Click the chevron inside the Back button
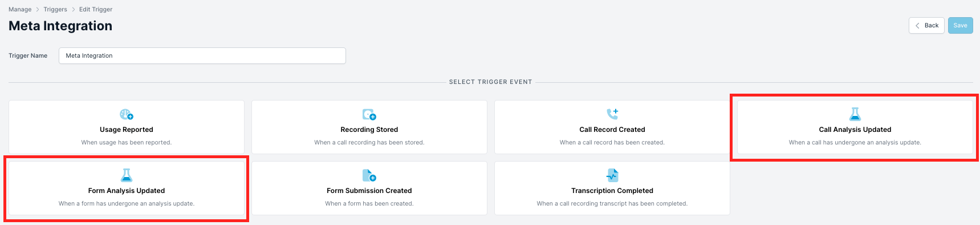The width and height of the screenshot is (980, 225). (x=917, y=26)
